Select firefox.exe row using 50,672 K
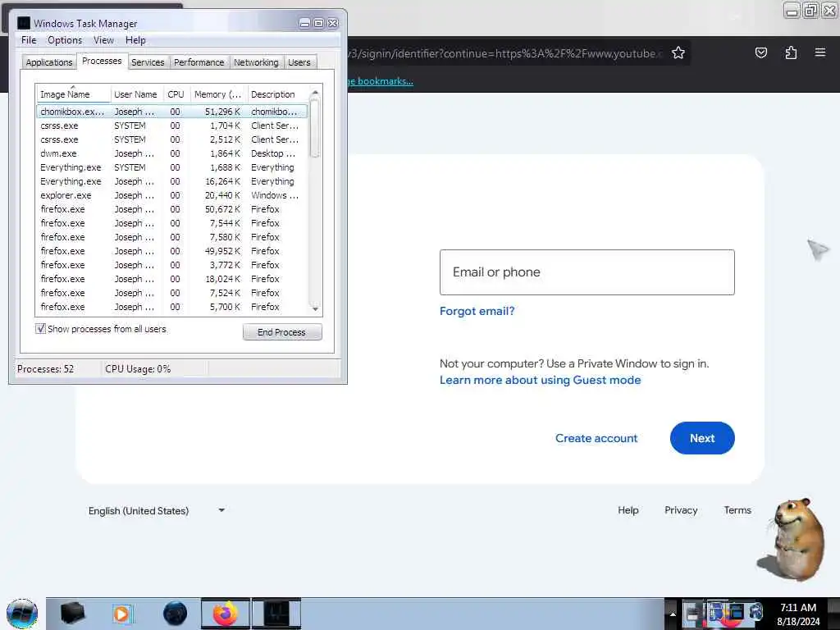840x630 pixels. [172, 209]
